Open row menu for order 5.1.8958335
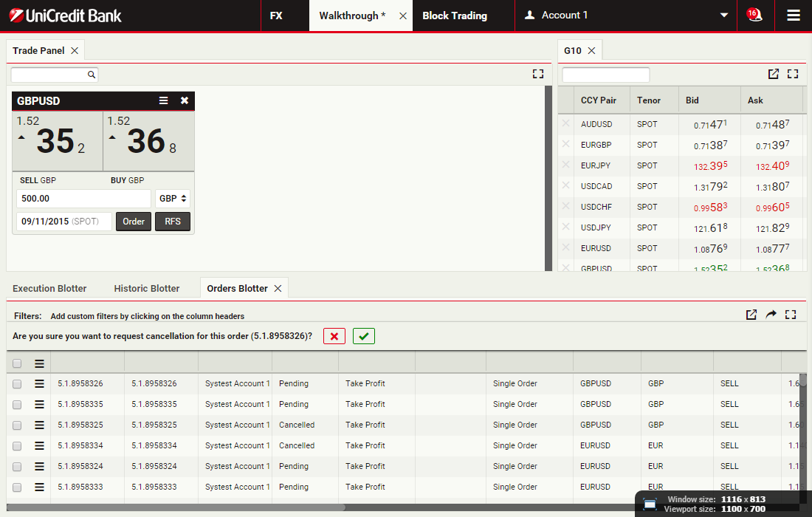The image size is (812, 517). click(40, 404)
